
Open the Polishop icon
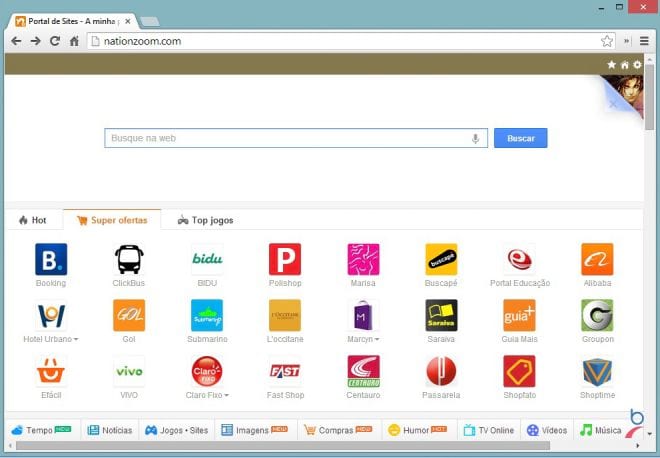click(x=285, y=259)
